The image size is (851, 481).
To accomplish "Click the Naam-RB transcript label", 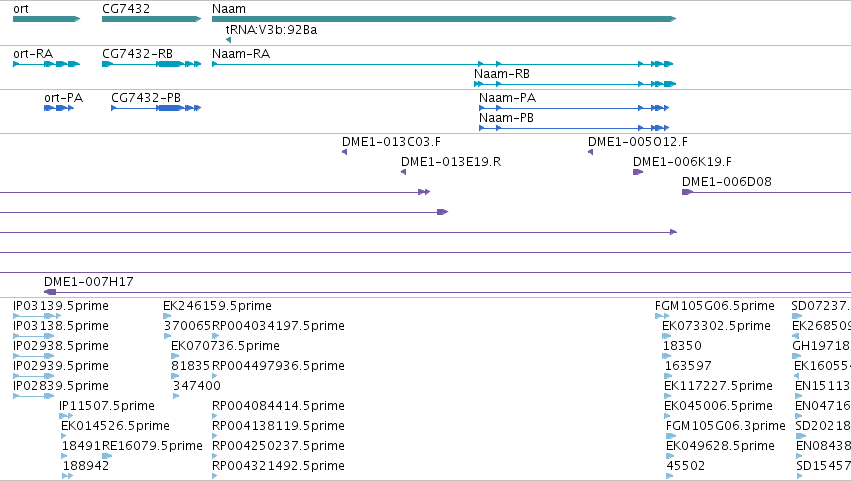I will [x=501, y=74].
